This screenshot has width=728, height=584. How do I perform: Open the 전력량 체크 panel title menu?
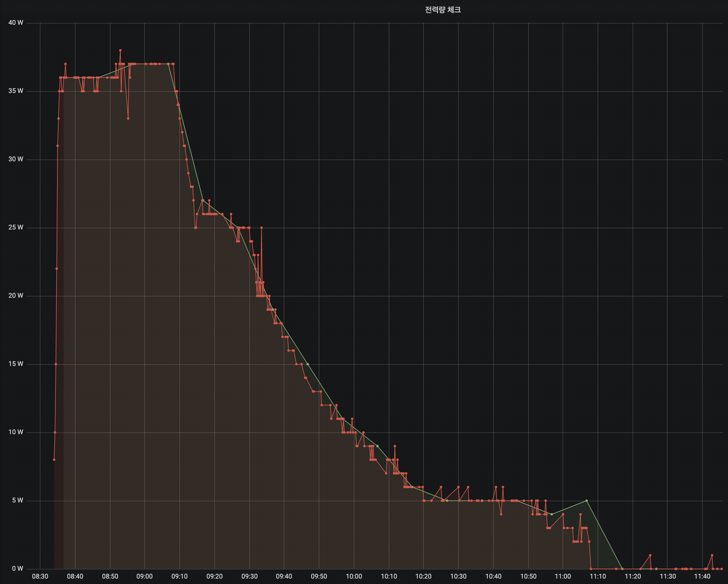click(443, 10)
